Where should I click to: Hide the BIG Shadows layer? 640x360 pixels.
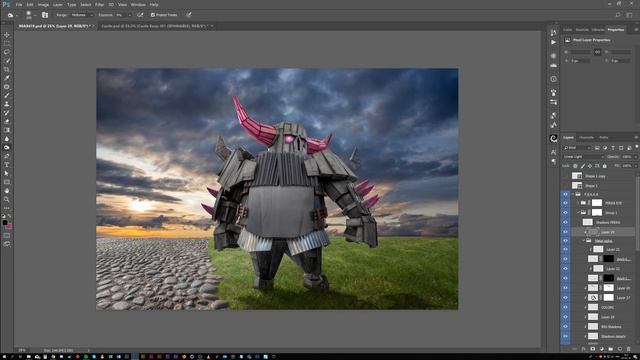(565, 327)
